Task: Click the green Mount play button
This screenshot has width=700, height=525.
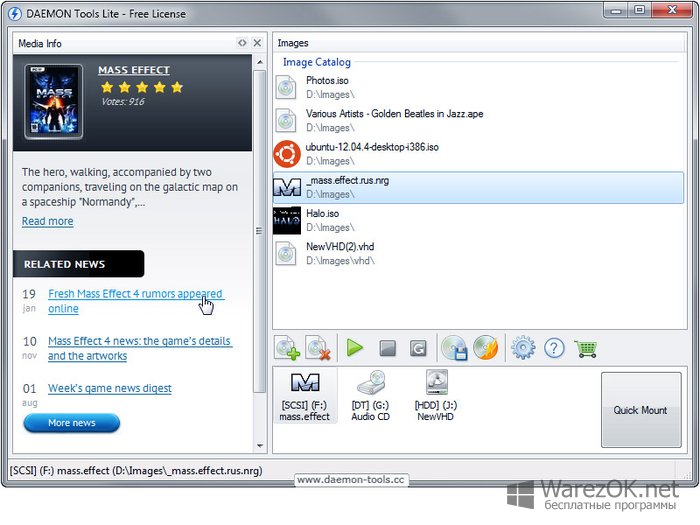Action: pos(355,348)
